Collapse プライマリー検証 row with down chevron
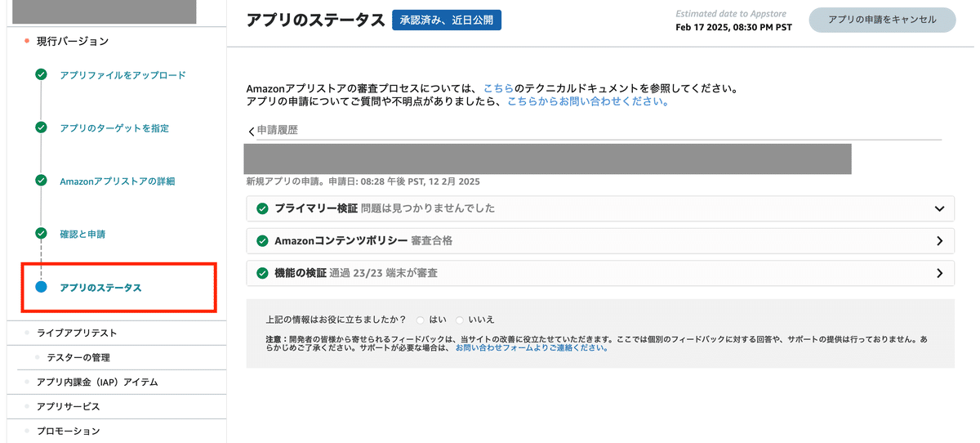Viewport: 980px width, 443px height. [x=939, y=208]
